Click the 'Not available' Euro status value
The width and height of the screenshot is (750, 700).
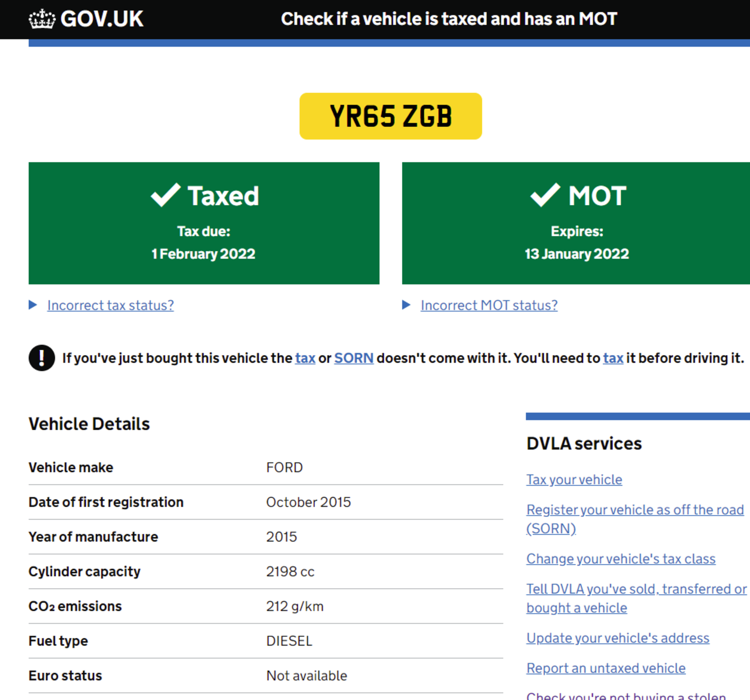click(307, 676)
